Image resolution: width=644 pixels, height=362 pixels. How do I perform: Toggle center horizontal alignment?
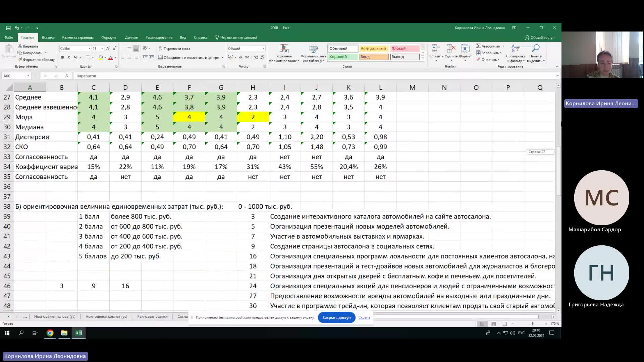click(x=129, y=58)
